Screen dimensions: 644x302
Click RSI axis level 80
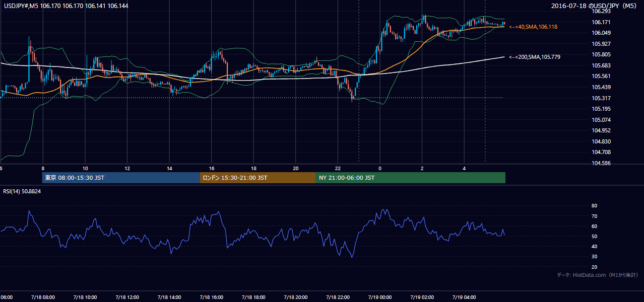click(594, 206)
